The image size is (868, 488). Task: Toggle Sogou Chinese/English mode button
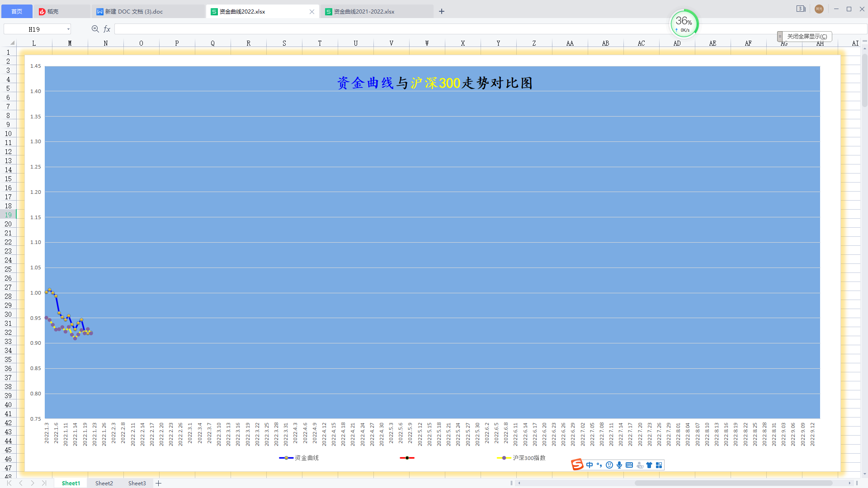(590, 465)
